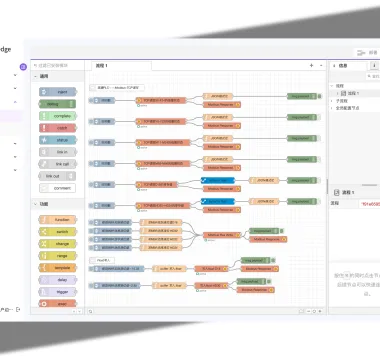Trigger the topmost inject node's button
380x360 pixels.
coord(91,100)
